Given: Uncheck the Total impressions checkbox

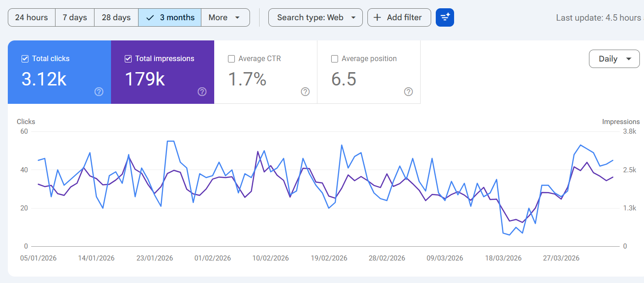Looking at the screenshot, I should [x=128, y=59].
